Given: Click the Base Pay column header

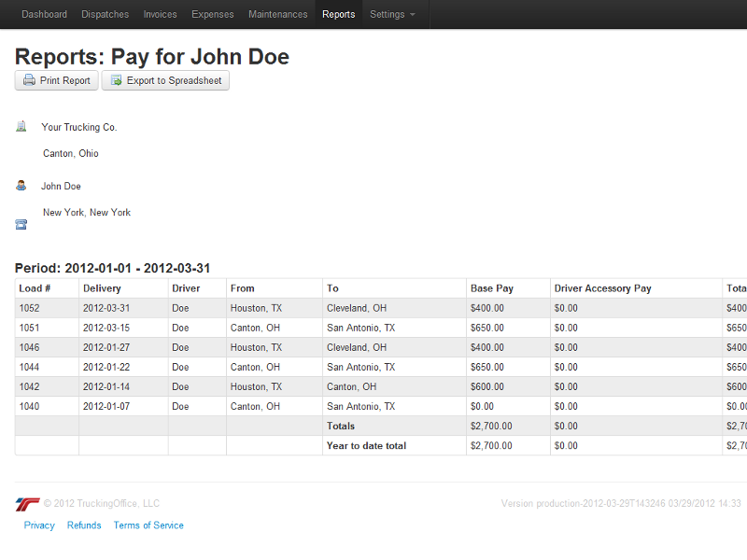Looking at the screenshot, I should point(491,288).
